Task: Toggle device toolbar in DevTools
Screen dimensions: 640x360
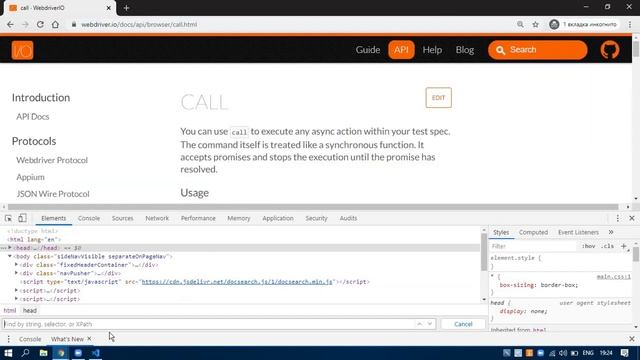Action: [22, 218]
